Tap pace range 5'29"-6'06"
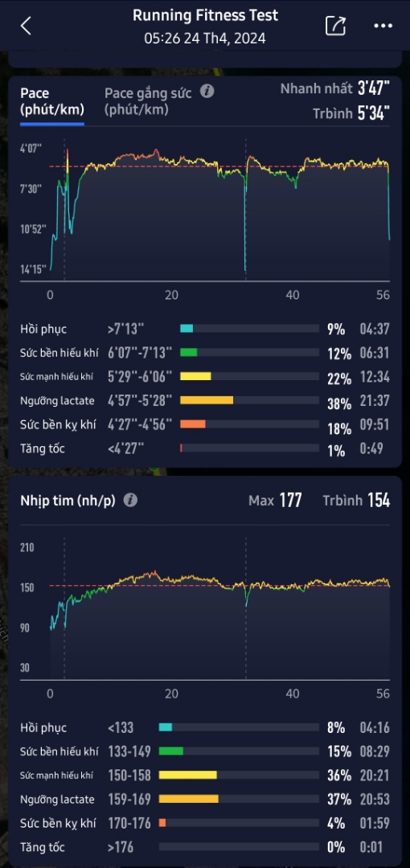Viewport: 410px width, 868px height. (x=140, y=376)
